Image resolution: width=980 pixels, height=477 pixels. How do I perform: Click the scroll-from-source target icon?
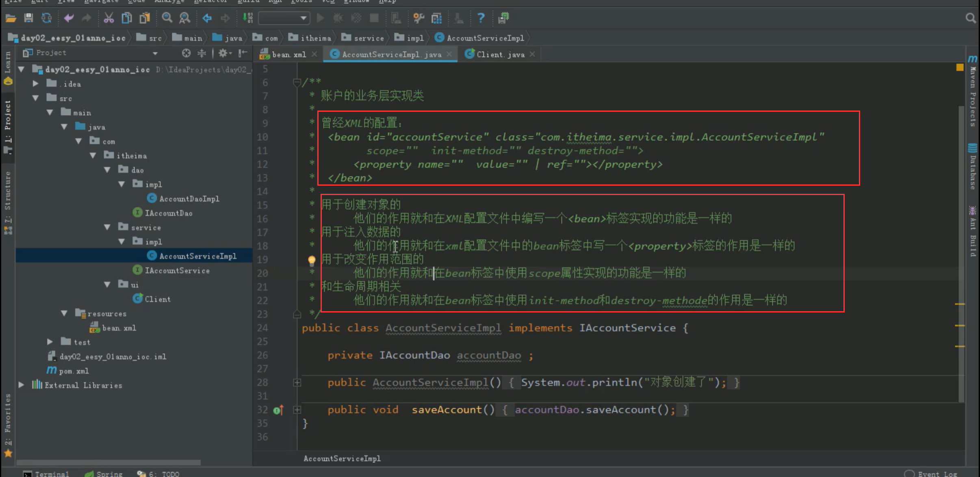[186, 53]
